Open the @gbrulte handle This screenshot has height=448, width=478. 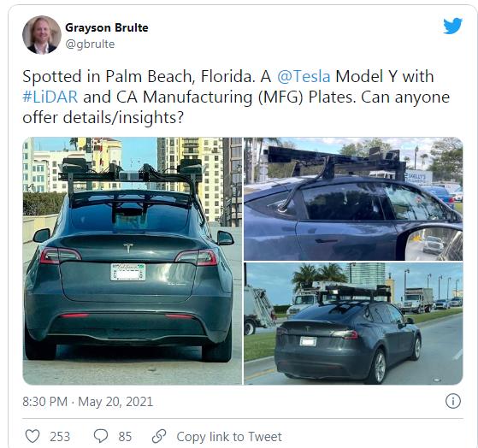tap(90, 44)
